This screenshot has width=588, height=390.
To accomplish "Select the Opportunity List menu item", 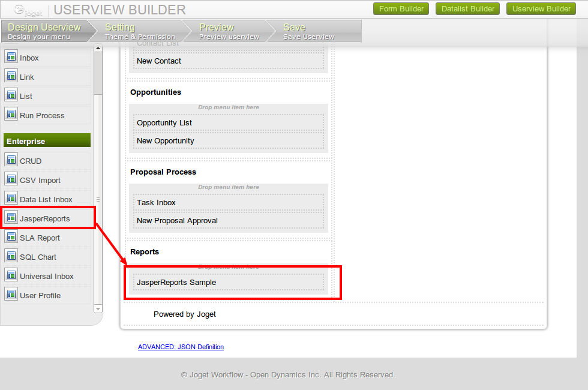I will pyautogui.click(x=229, y=122).
